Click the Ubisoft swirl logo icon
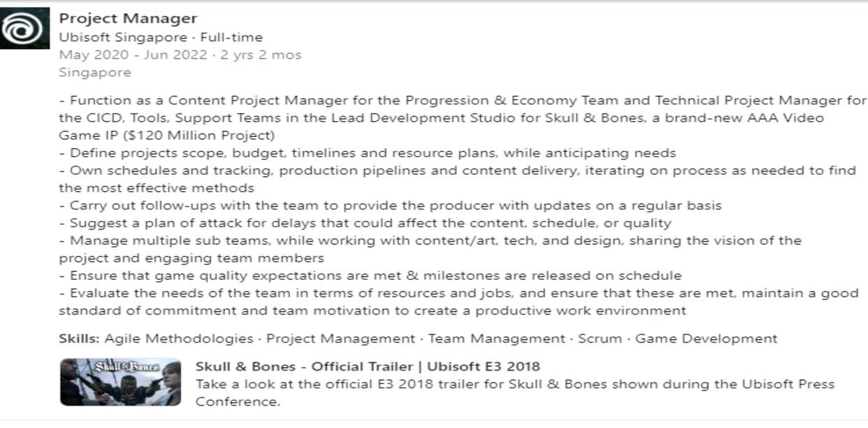The width and height of the screenshot is (868, 428). point(24,28)
